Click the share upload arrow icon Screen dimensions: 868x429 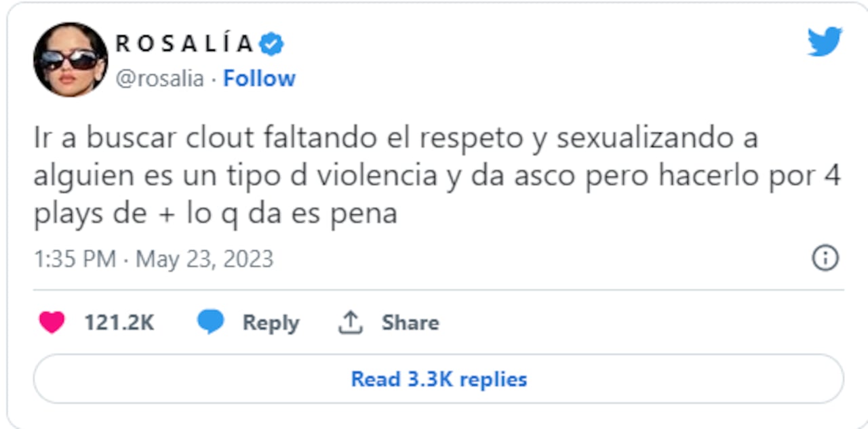click(x=350, y=323)
